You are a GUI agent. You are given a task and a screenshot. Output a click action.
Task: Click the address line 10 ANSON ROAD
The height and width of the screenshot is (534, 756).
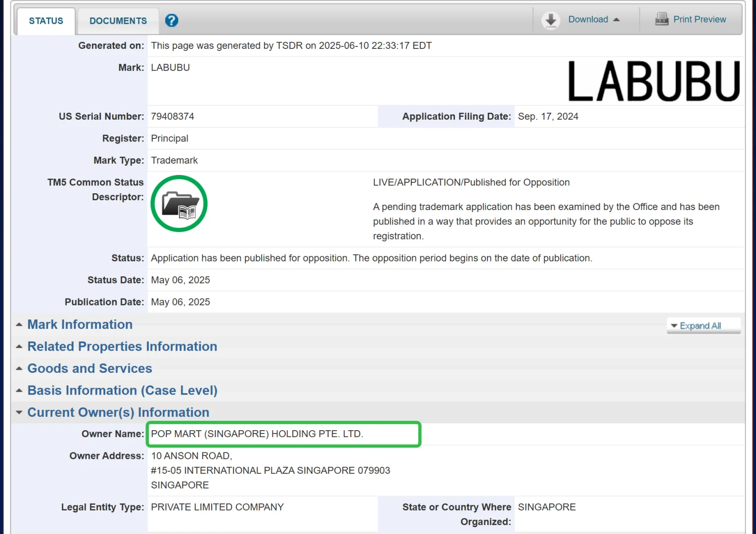pos(191,456)
